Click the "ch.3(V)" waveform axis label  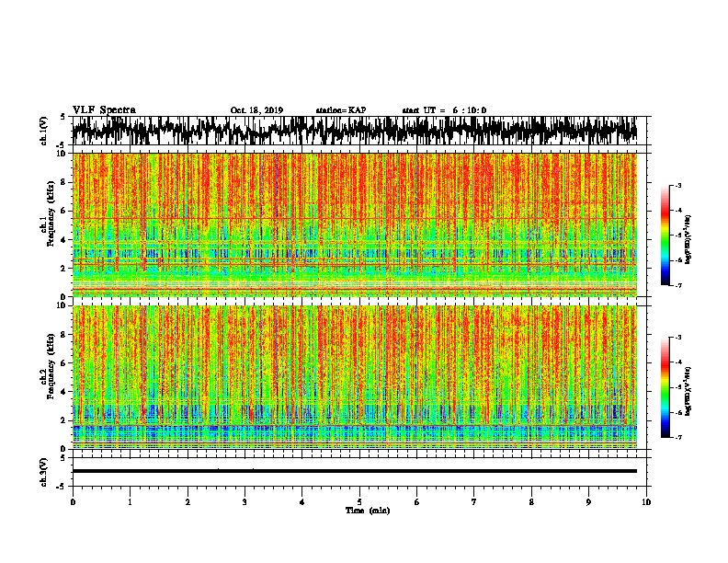click(42, 472)
